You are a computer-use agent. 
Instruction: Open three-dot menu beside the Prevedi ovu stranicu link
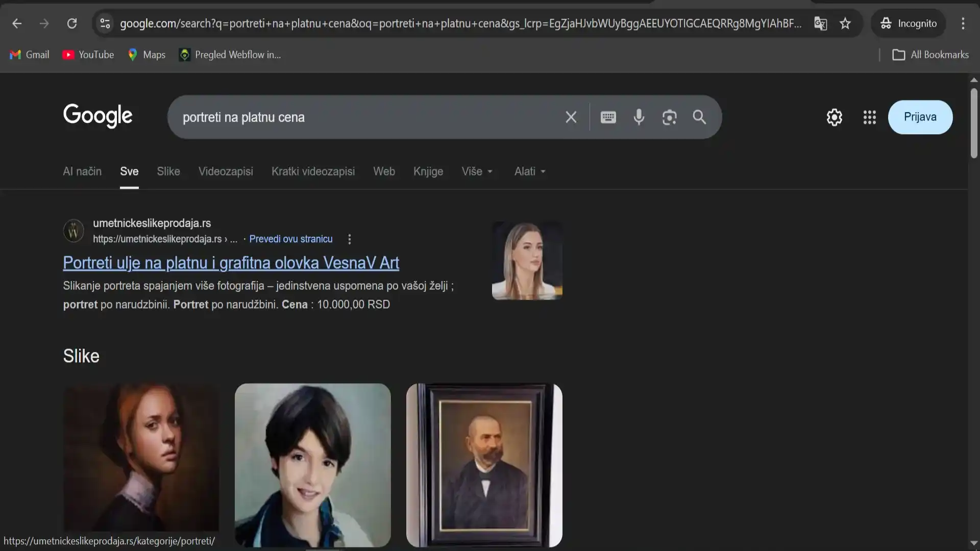(349, 239)
